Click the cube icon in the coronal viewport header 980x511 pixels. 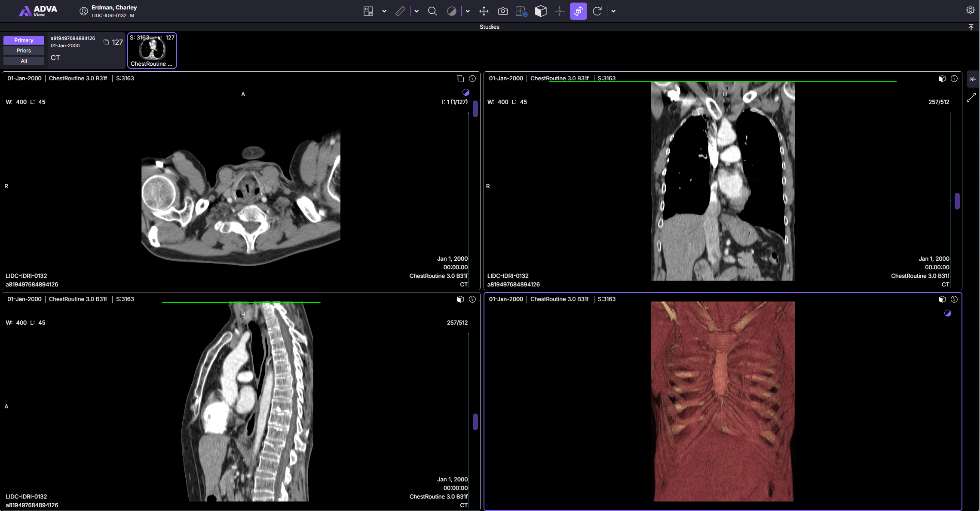click(942, 79)
